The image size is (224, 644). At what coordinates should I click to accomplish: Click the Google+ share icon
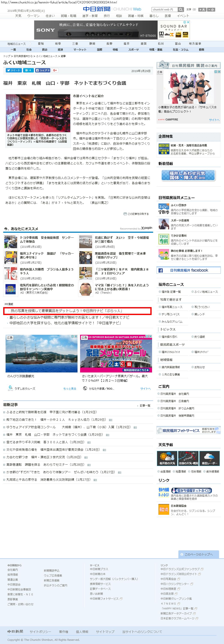pos(55,70)
